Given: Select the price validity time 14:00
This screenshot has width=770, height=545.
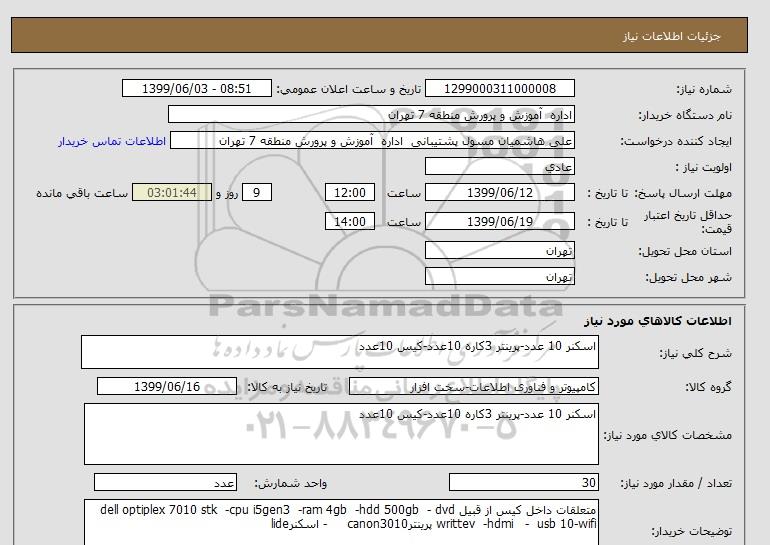Looking at the screenshot, I should [350, 221].
